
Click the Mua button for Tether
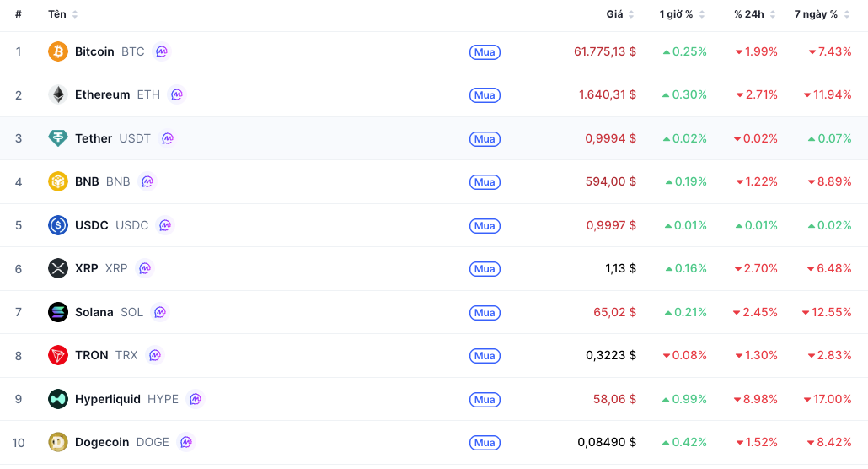click(x=485, y=139)
